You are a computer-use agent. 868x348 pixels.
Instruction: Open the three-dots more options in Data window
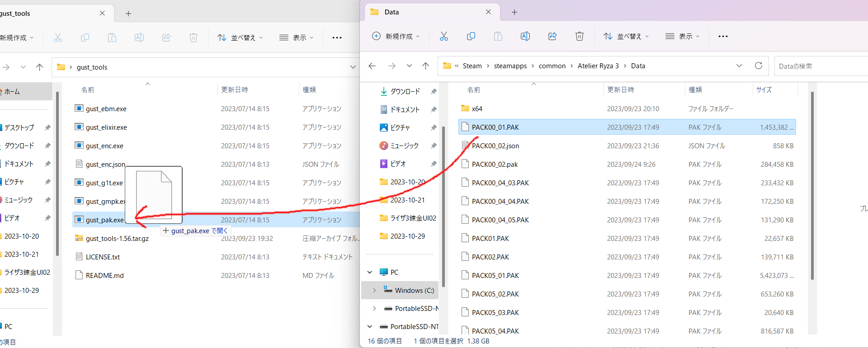coord(723,36)
